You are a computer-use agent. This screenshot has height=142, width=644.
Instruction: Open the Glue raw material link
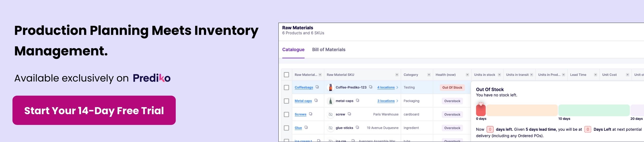298,128
